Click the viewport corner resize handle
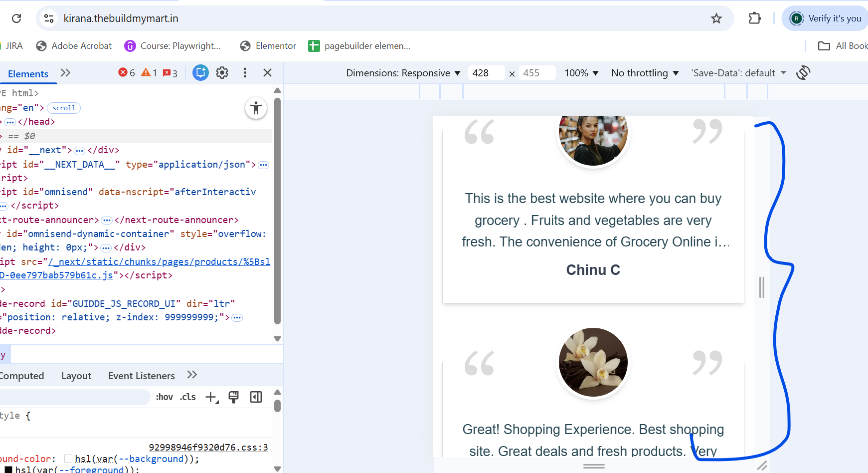This screenshot has width=868, height=473. (x=762, y=466)
